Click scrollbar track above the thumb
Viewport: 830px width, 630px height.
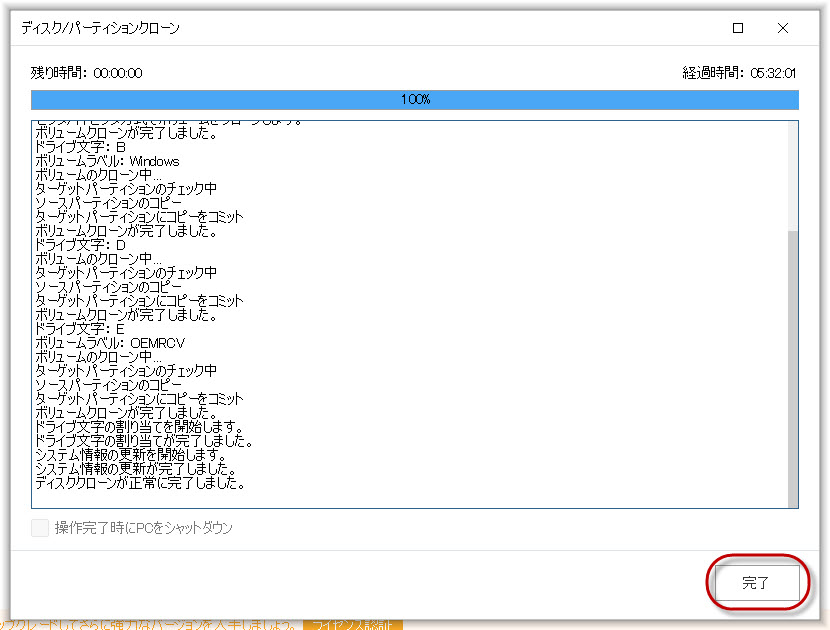(x=792, y=176)
